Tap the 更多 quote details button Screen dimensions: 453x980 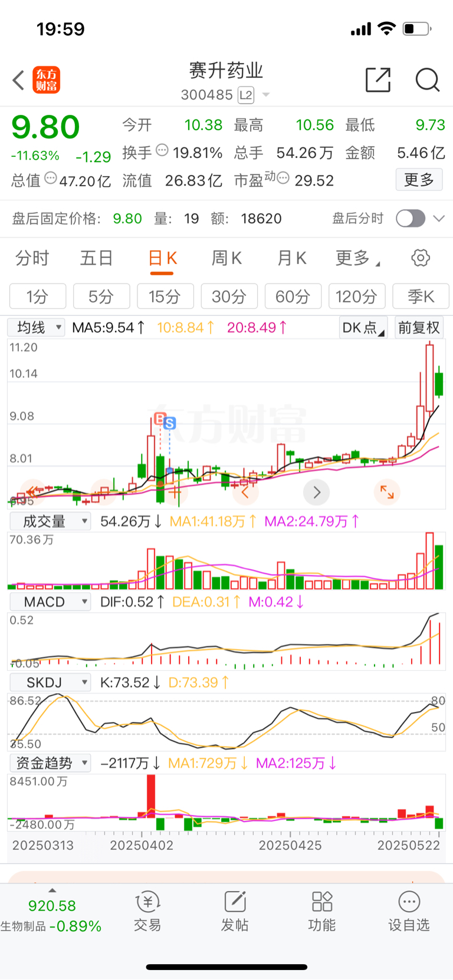point(419,180)
